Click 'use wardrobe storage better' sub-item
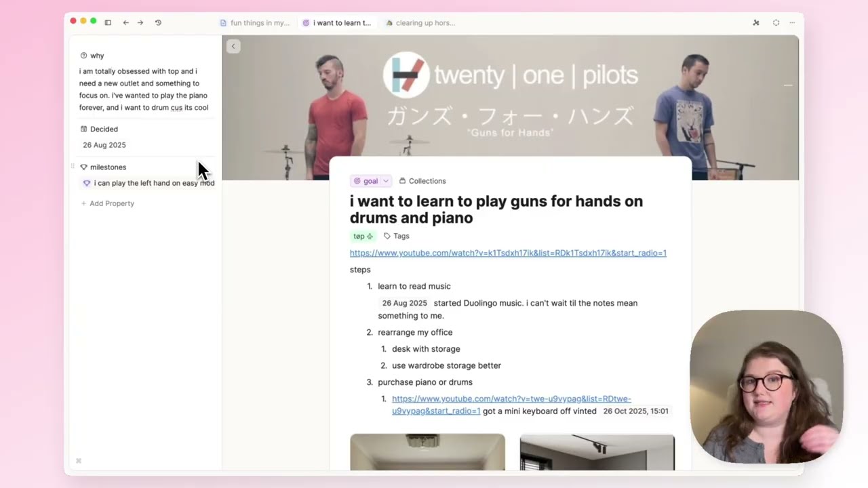The image size is (868, 488). pos(446,365)
